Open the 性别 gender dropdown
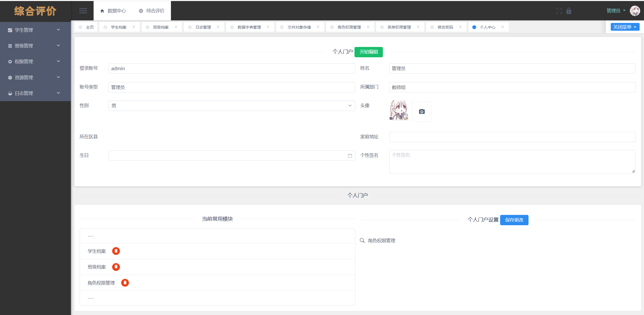The width and height of the screenshot is (644, 315). tap(232, 106)
